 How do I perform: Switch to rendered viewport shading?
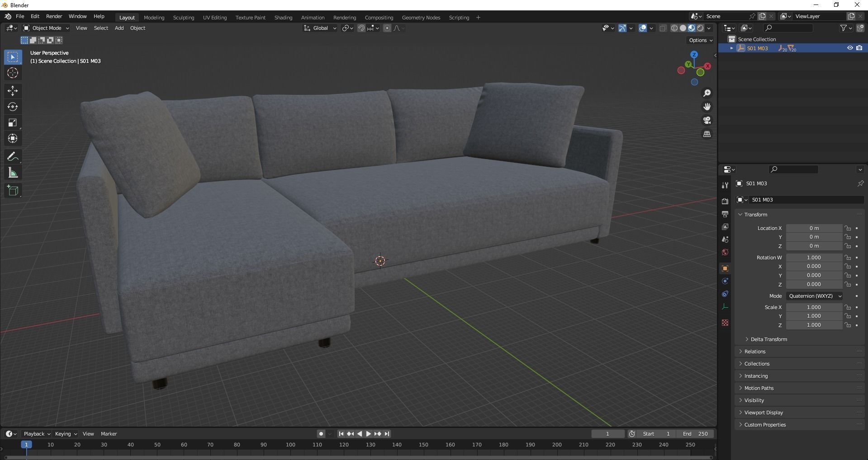click(700, 28)
